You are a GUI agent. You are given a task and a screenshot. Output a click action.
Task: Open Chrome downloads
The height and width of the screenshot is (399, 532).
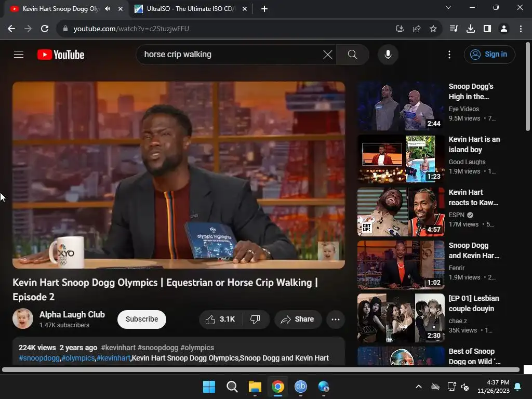point(471,29)
